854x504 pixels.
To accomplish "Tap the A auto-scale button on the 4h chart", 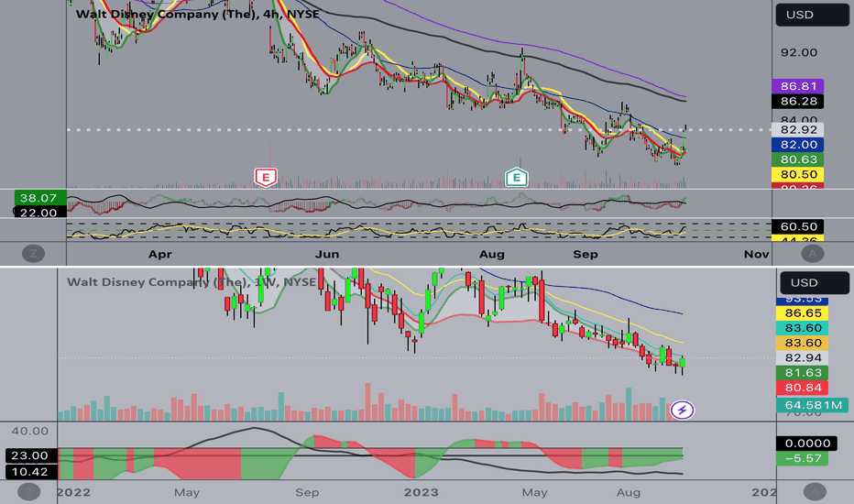I will coord(813,253).
